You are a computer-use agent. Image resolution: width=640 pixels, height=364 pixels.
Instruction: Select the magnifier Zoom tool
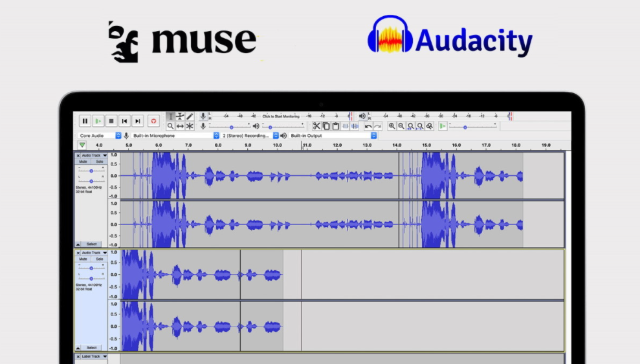pos(171,126)
